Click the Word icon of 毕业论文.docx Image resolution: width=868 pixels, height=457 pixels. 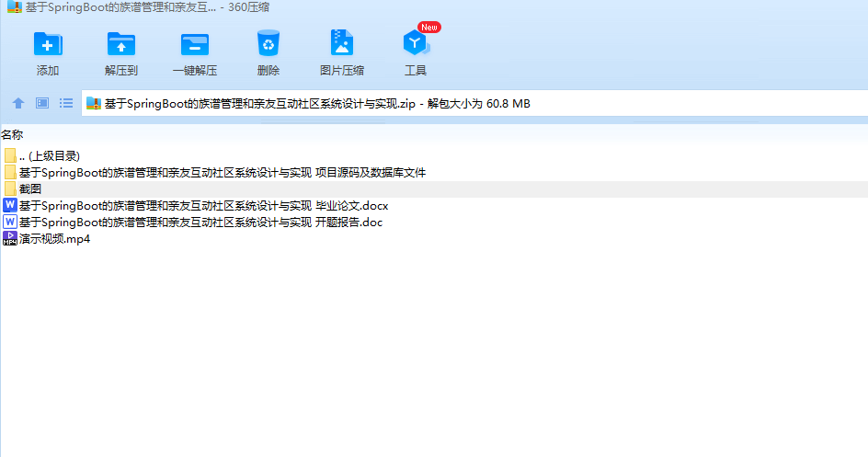point(10,205)
